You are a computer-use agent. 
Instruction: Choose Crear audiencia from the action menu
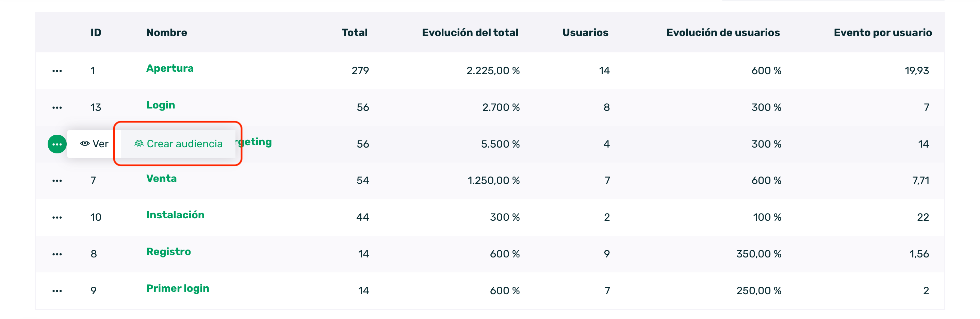coord(178,144)
